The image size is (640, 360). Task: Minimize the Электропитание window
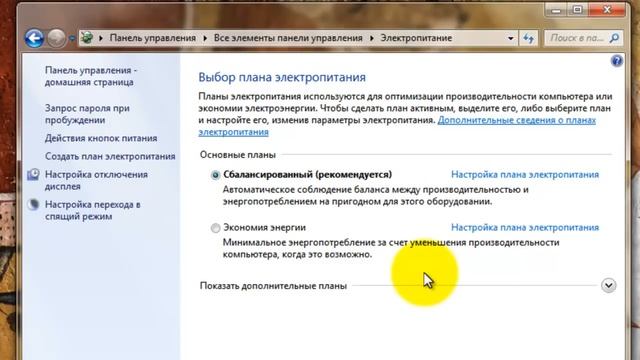point(556,10)
